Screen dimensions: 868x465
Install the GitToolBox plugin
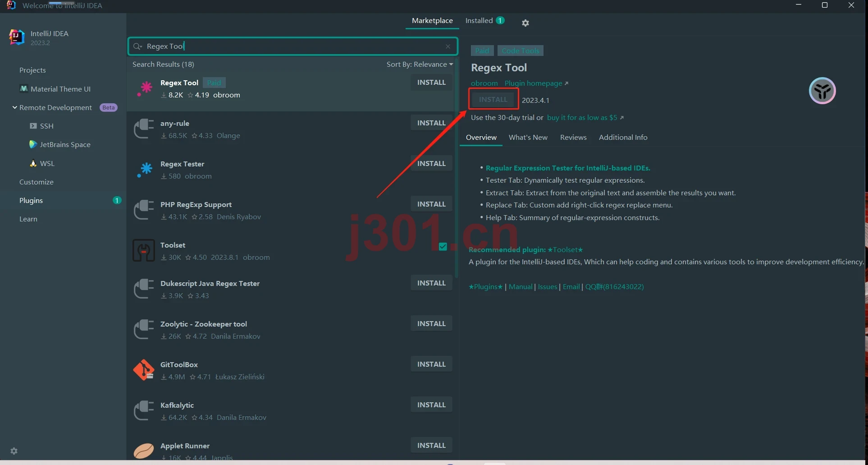click(431, 364)
